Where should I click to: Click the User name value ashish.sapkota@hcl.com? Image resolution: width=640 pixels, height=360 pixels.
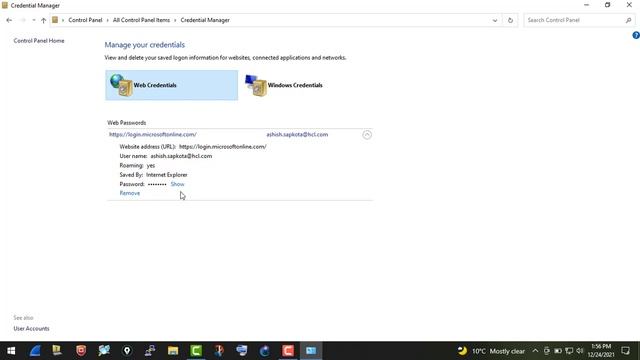tap(181, 156)
